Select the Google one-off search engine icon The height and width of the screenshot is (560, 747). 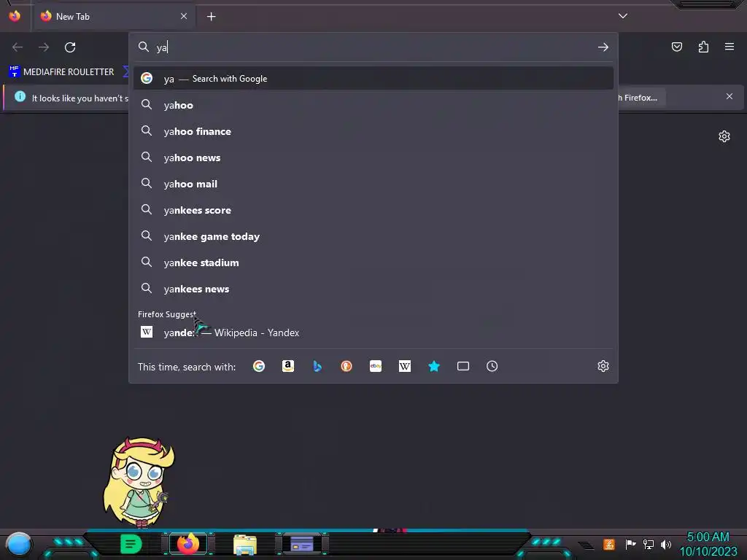pos(259,366)
